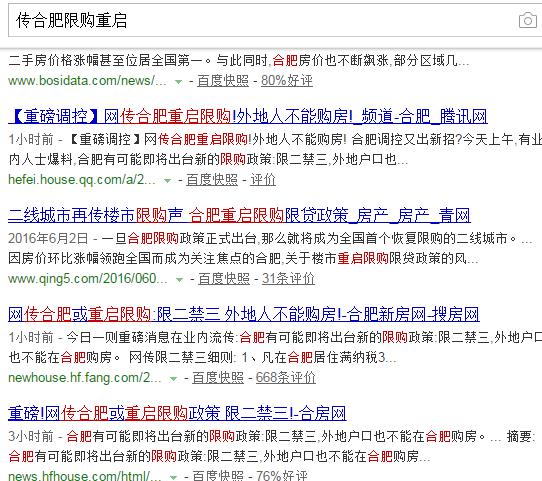Expand the dropdown arrow beside www.bosidata.com/news
This screenshot has height=481, width=542.
[178, 82]
